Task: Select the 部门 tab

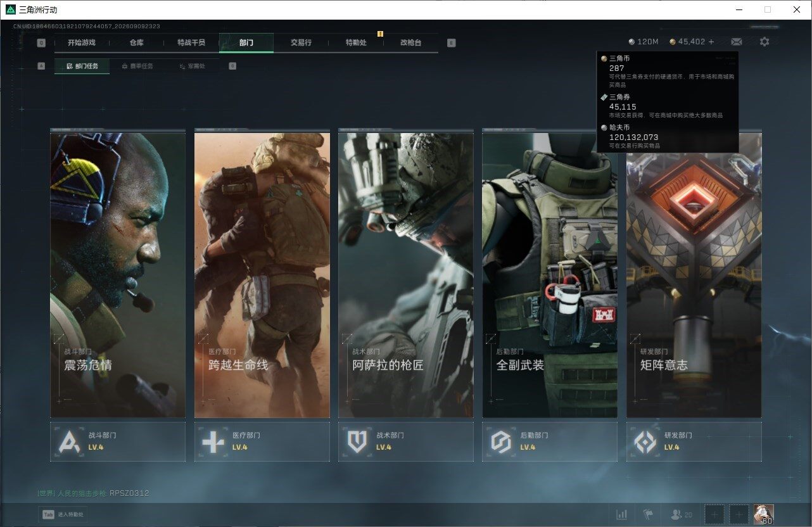Action: 246,42
